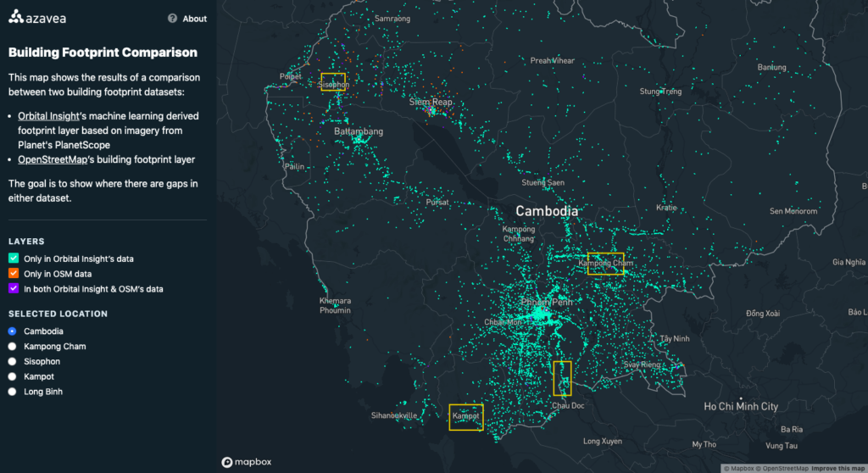Click the Preah Vihear map label

(x=552, y=60)
